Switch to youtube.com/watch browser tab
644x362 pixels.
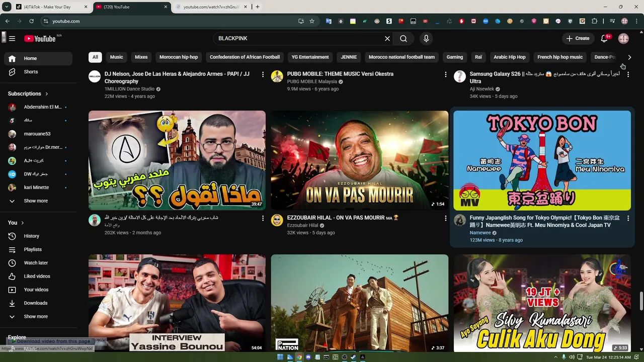pos(211,7)
